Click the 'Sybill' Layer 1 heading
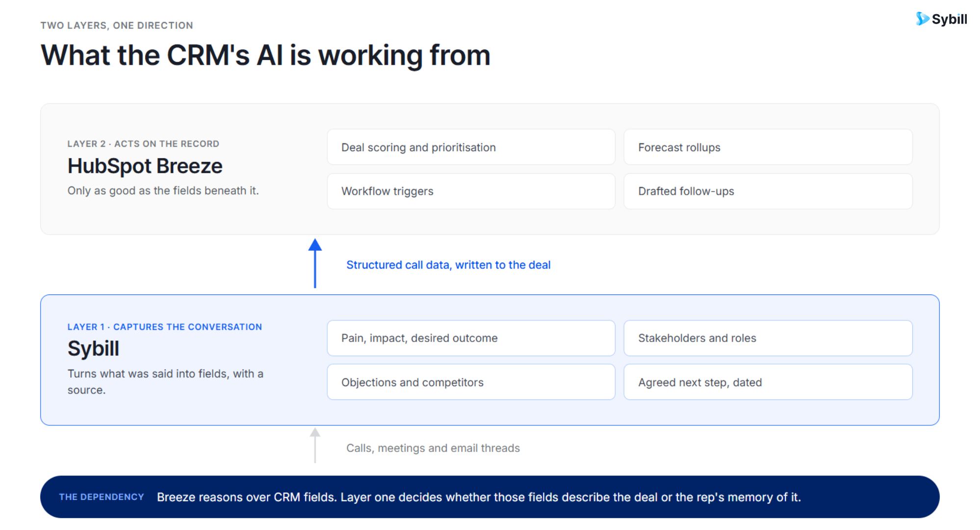The height and width of the screenshot is (530, 980). pyautogui.click(x=93, y=348)
